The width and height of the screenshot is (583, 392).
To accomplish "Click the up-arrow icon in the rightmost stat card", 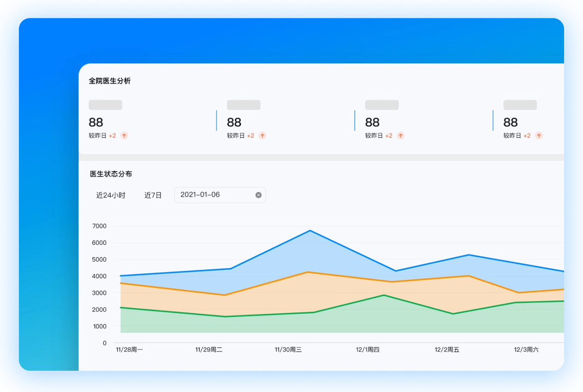I will [x=539, y=135].
